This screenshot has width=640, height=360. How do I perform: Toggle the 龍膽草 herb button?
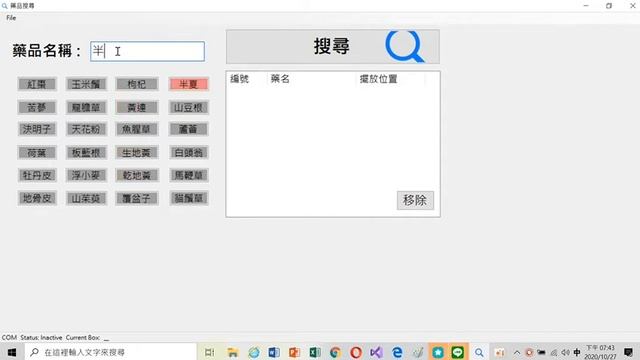click(x=86, y=107)
